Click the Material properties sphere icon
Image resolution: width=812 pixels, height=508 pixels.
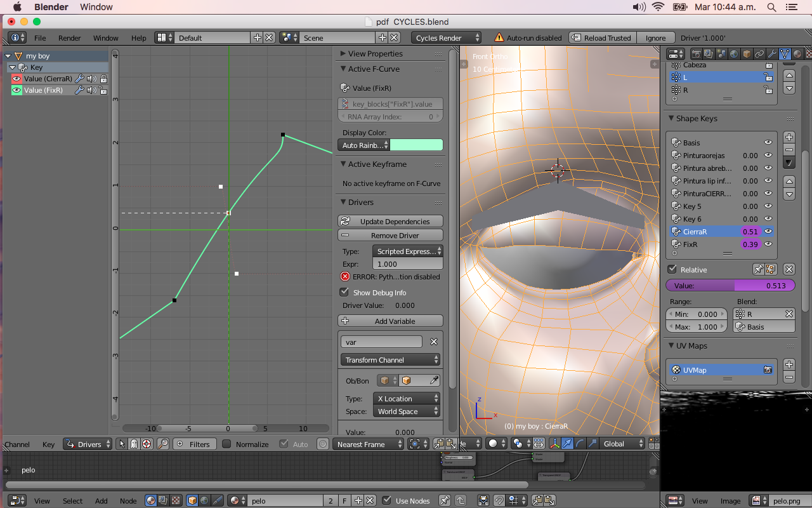[x=797, y=54]
